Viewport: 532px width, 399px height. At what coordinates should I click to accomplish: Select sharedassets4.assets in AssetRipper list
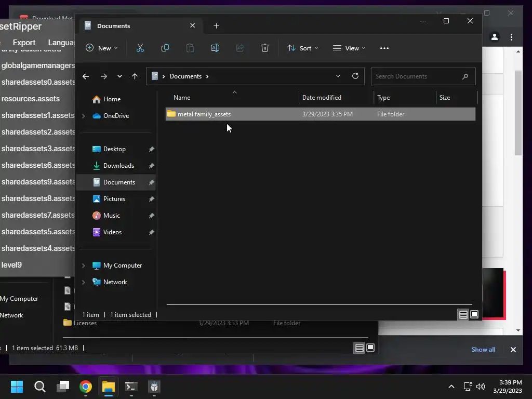(x=37, y=248)
